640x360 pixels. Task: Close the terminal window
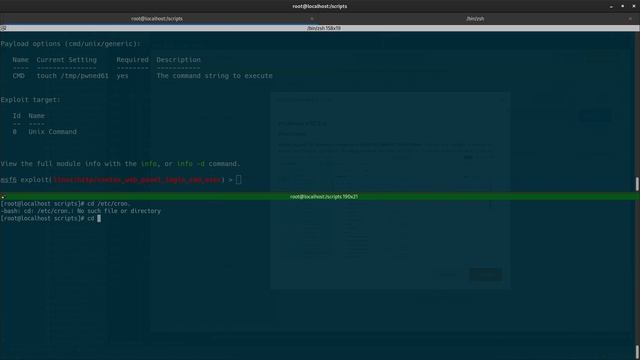tap(634, 6)
